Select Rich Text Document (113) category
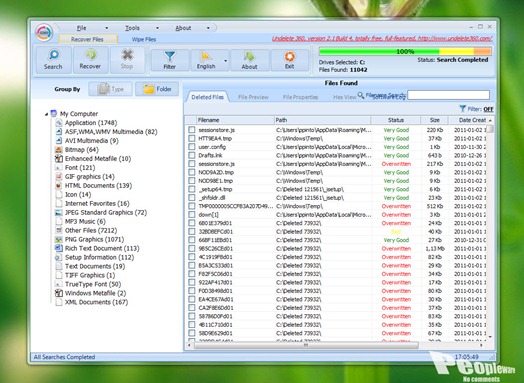This screenshot has width=524, height=383. (102, 248)
